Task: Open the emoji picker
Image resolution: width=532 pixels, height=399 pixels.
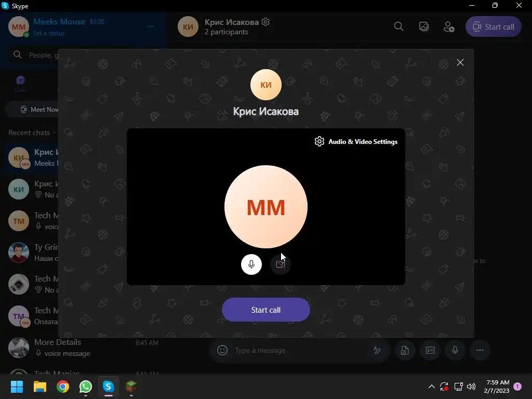Action: (x=222, y=350)
